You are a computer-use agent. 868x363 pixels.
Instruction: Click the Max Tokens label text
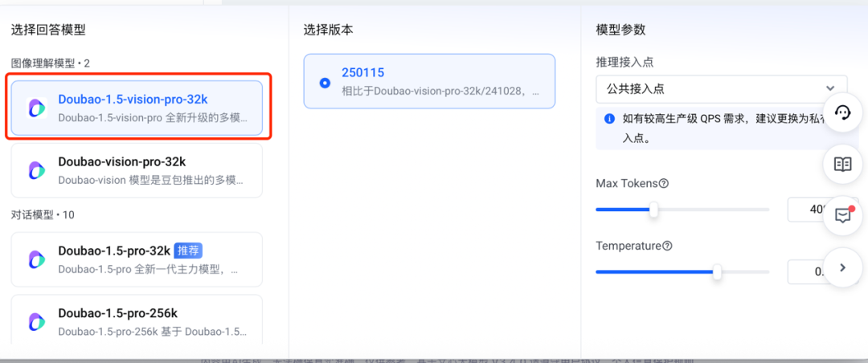point(626,183)
